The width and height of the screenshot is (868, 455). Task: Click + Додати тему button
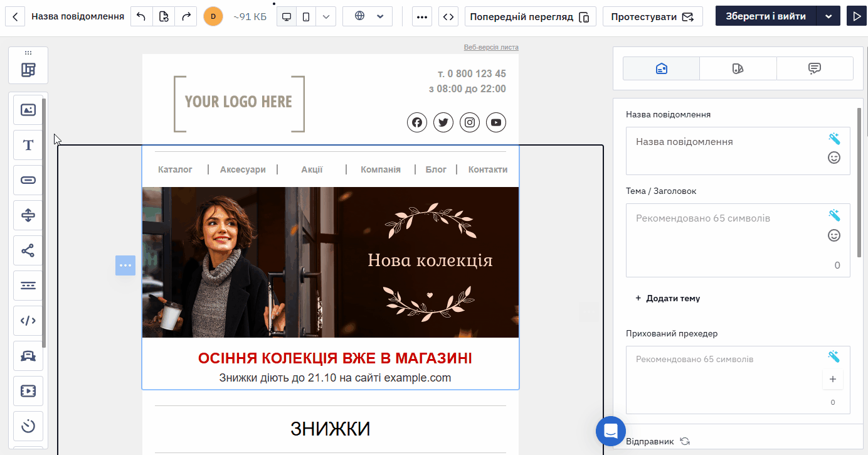coord(667,299)
